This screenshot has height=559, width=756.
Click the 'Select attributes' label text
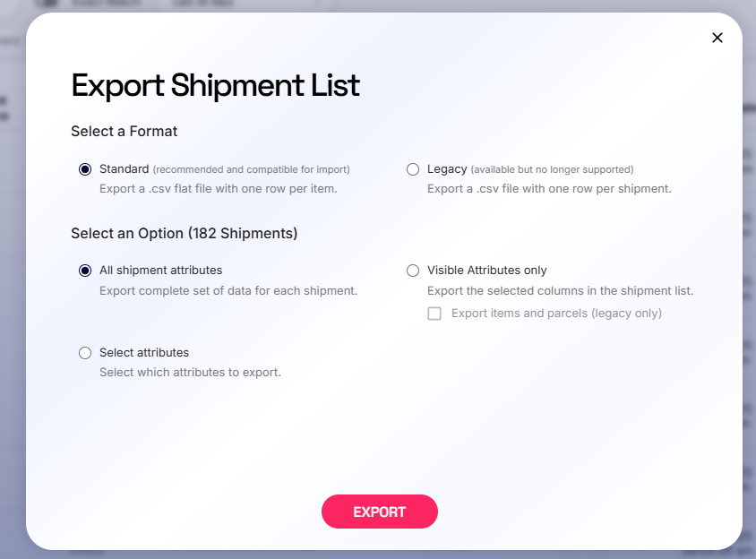[144, 353]
